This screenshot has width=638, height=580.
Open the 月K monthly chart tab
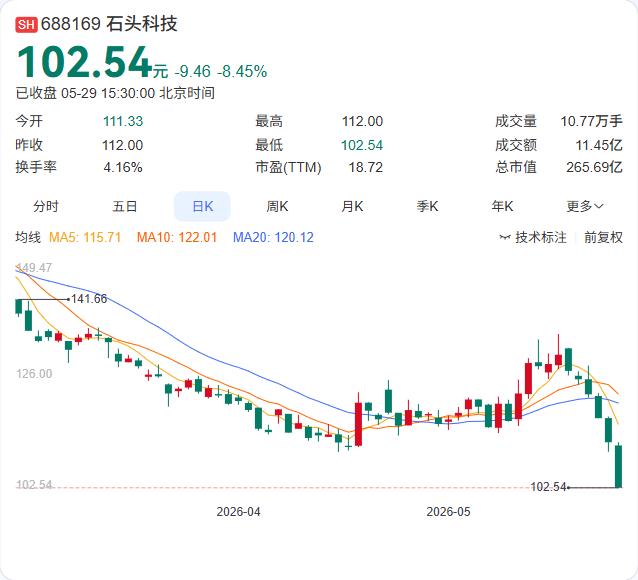coord(352,206)
